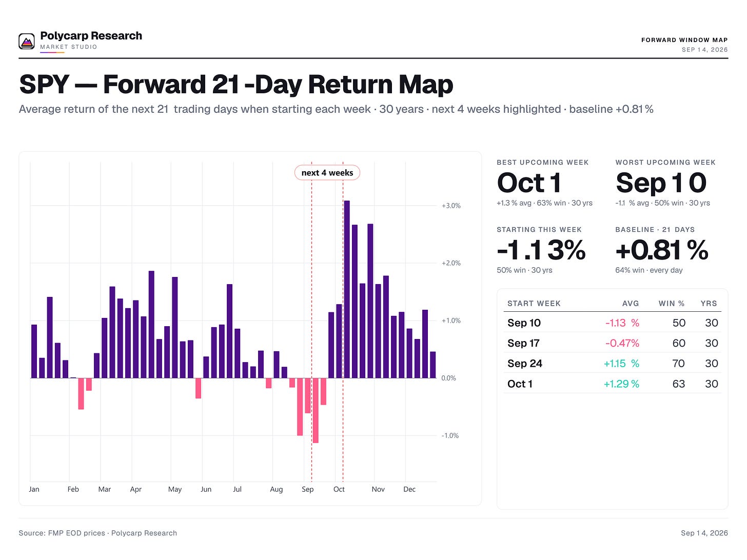This screenshot has width=747, height=560.
Task: Click the Sep label on the x-axis
Action: [308, 489]
